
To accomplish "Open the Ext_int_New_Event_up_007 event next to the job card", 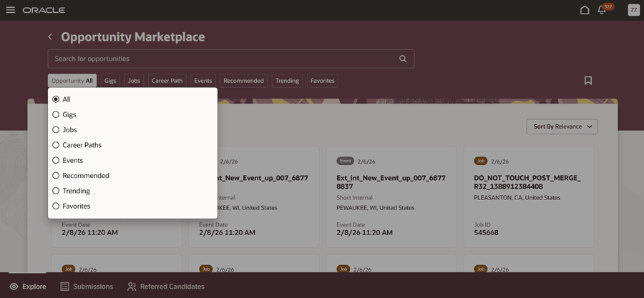I will click(x=391, y=182).
